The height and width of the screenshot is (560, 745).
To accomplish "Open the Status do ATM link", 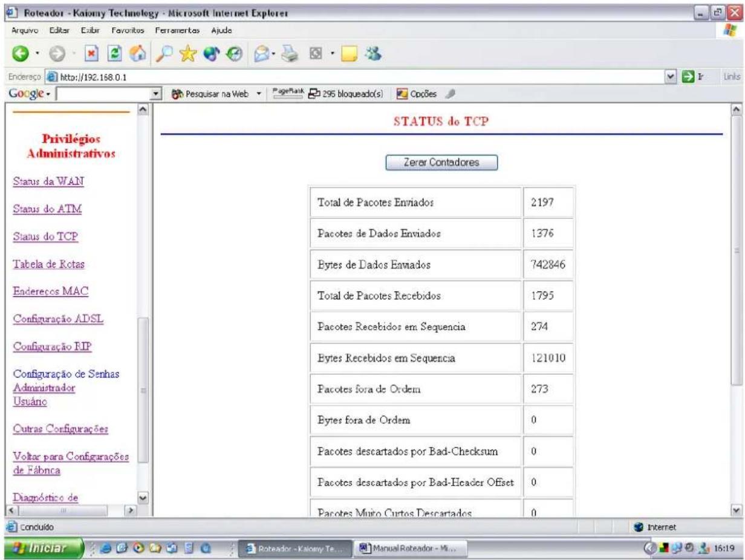I will pyautogui.click(x=47, y=210).
